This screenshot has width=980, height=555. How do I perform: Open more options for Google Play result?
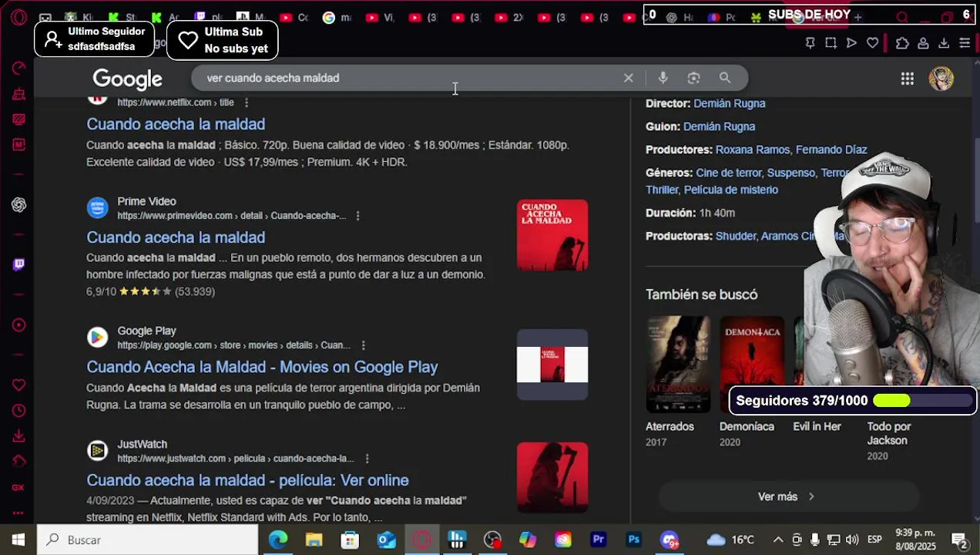(363, 345)
